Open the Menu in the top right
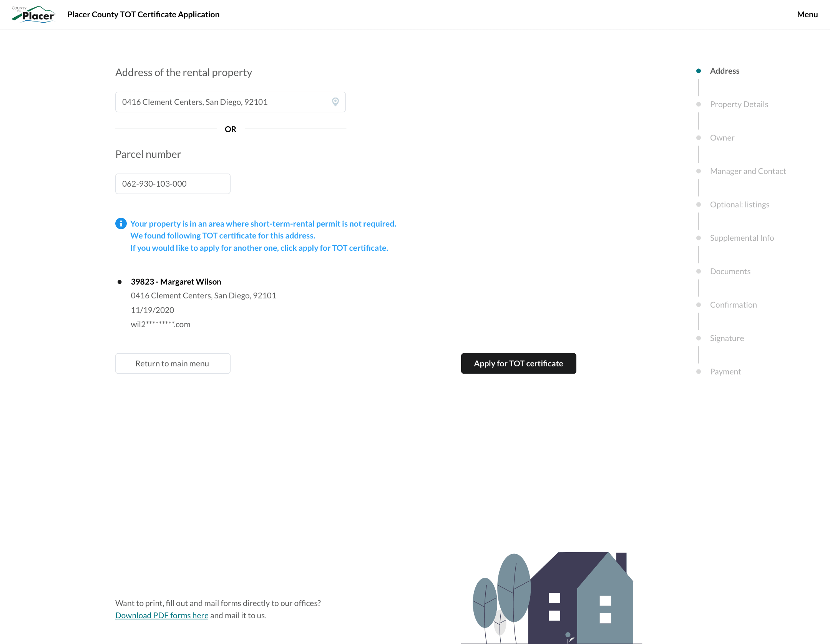 (807, 14)
